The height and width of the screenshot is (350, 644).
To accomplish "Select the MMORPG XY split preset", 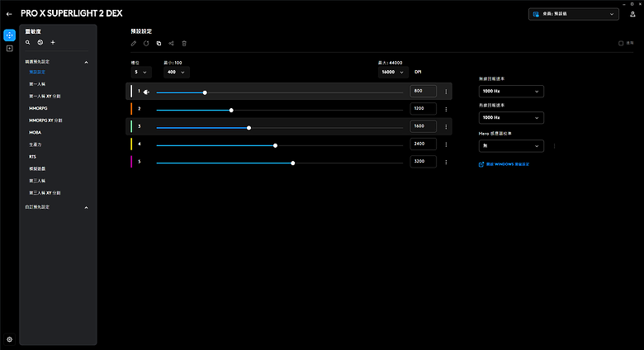I will point(45,121).
